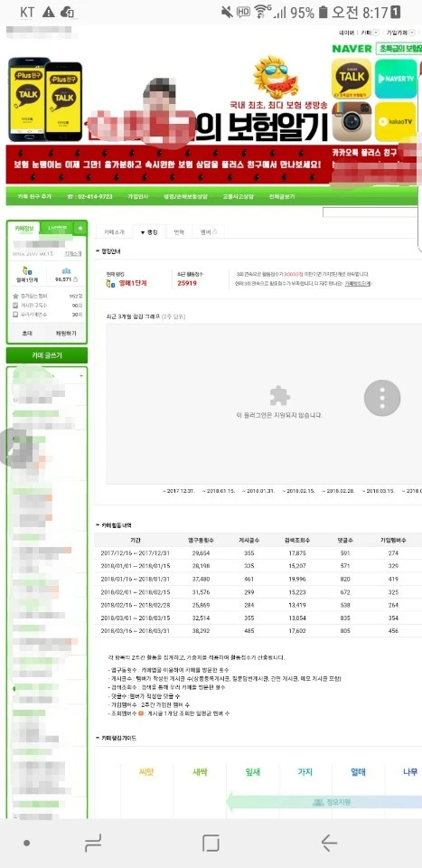This screenshot has width=422, height=868.
Task: Select the 2018/03/16 ~ 2018/03/31 period cell
Action: pyautogui.click(x=136, y=630)
